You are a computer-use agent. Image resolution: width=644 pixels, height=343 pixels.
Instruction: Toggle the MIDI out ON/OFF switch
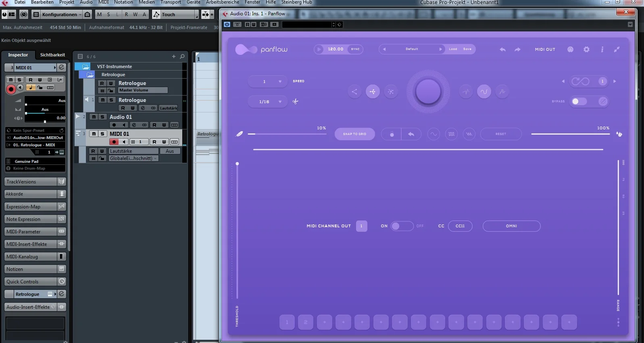402,226
